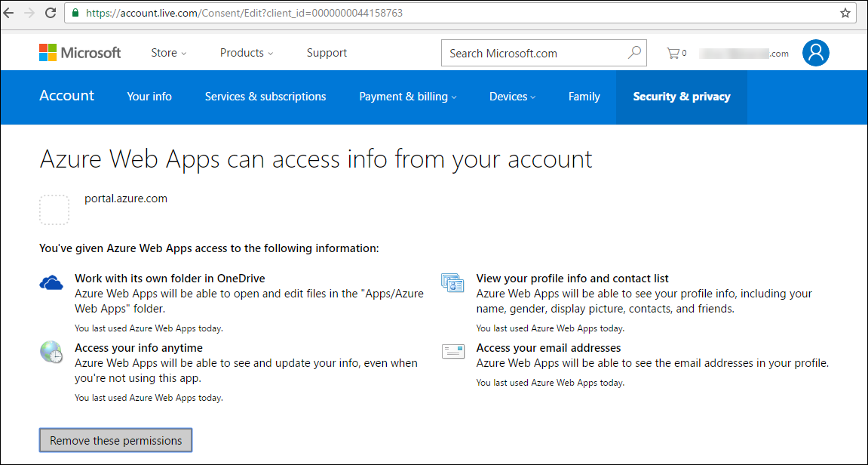Click the email envelope icon
Viewport: 868px width, 465px height.
[452, 351]
